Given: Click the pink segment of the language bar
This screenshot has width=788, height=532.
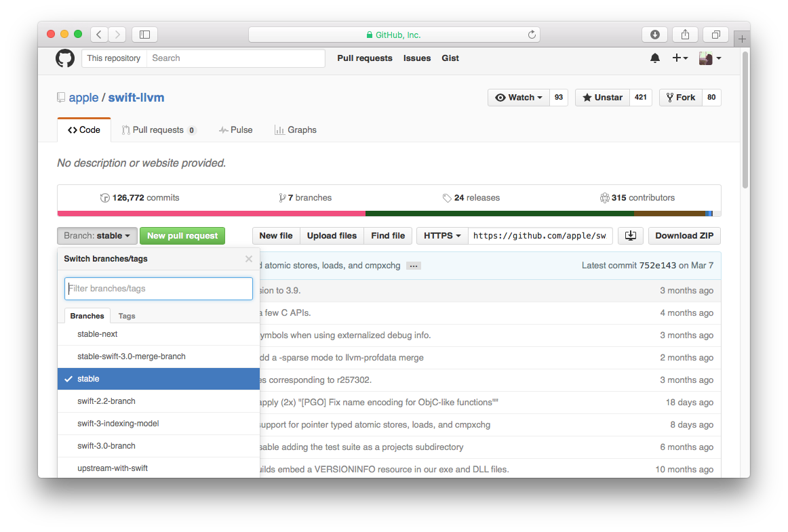Looking at the screenshot, I should click(212, 213).
